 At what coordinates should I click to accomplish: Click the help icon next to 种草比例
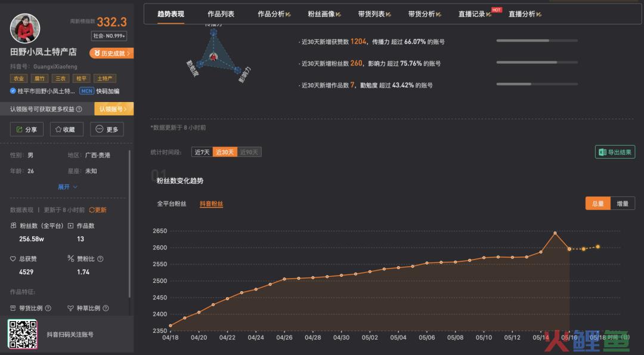click(x=106, y=308)
